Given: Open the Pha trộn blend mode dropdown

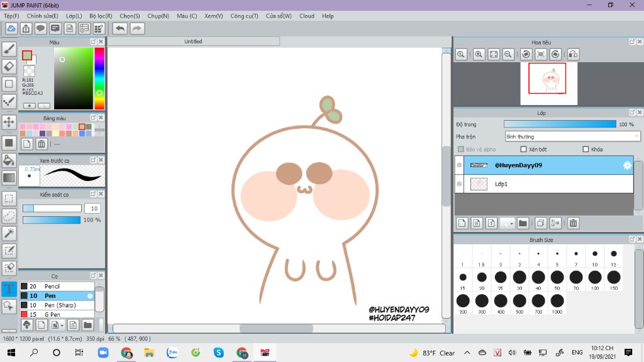Looking at the screenshot, I should (572, 136).
